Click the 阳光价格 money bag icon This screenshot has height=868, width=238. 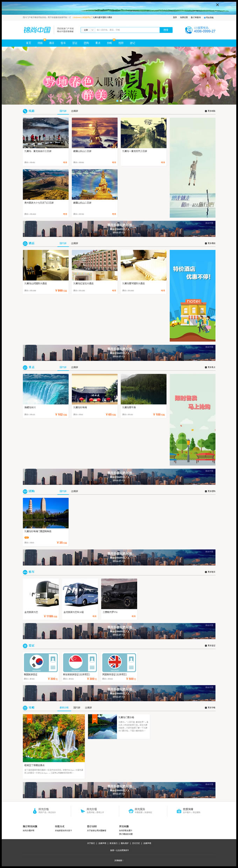click(35, 811)
